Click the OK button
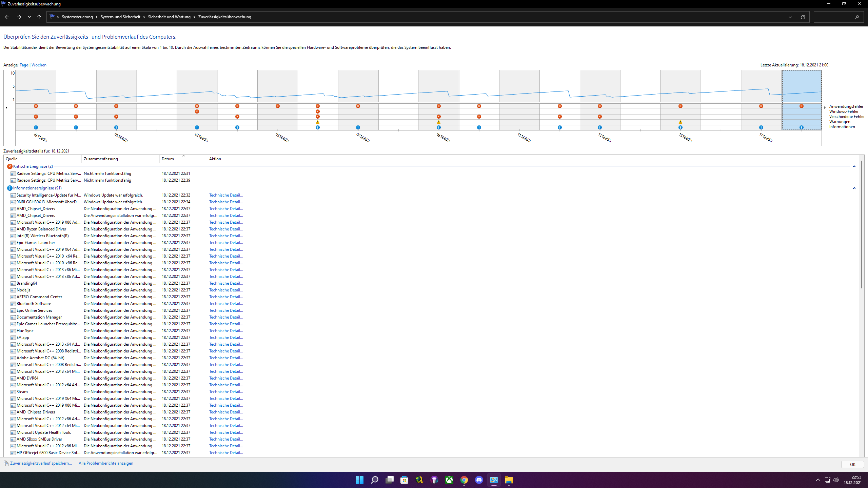This screenshot has height=488, width=868. pyautogui.click(x=852, y=465)
